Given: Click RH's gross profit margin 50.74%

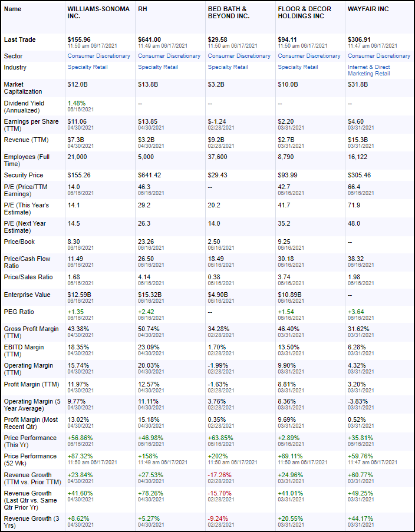Looking at the screenshot, I should pos(149,329).
